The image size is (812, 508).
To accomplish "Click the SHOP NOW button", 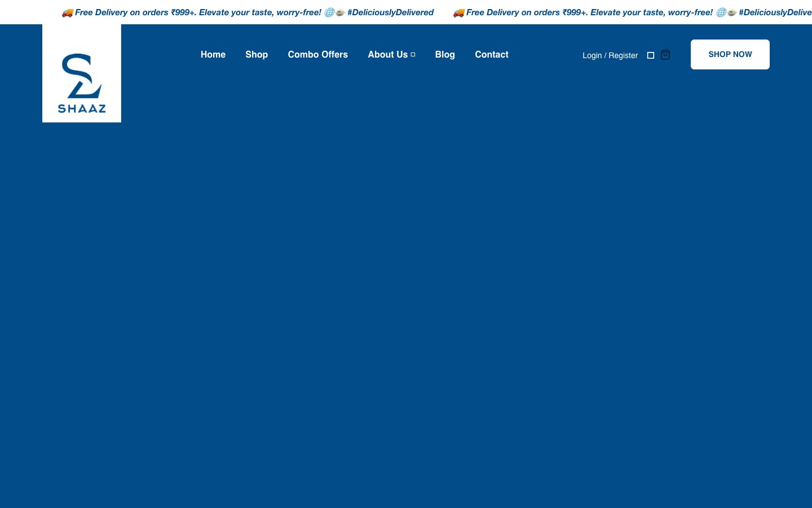I will click(x=730, y=54).
